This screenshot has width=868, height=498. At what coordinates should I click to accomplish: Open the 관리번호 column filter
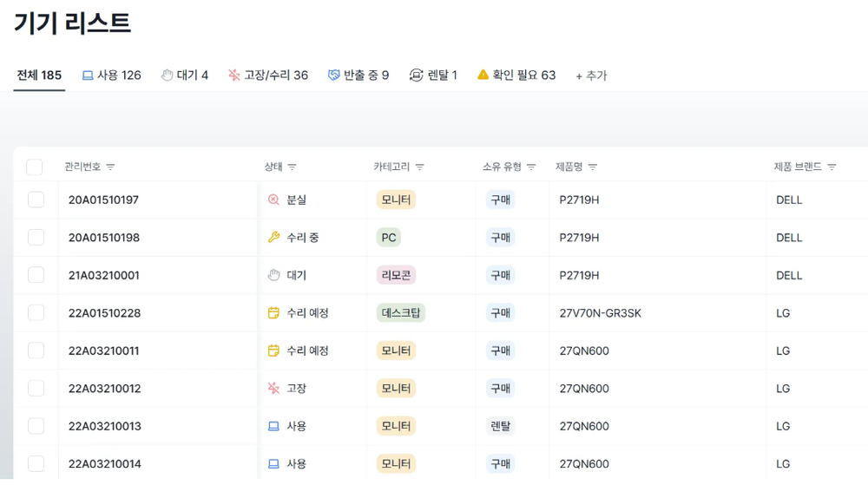pyautogui.click(x=110, y=167)
